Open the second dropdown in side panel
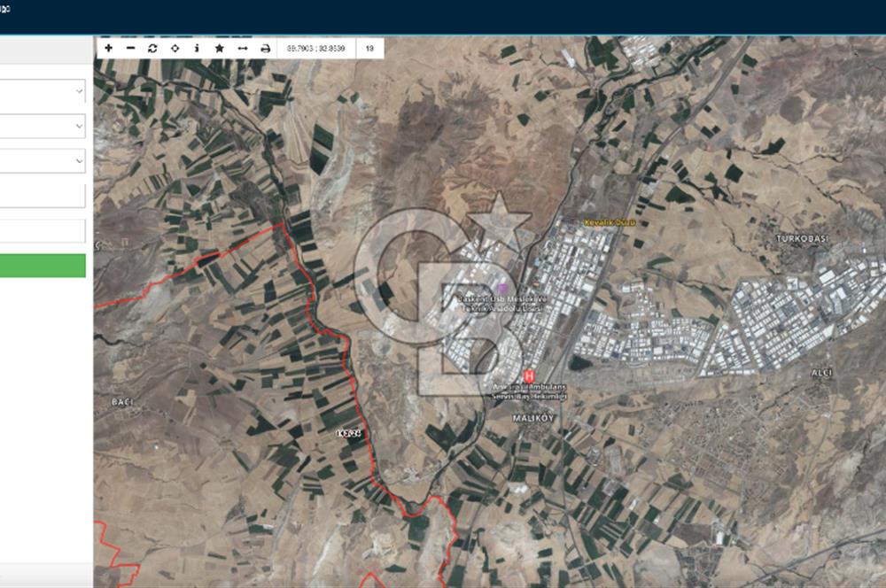The image size is (886, 588). click(43, 126)
